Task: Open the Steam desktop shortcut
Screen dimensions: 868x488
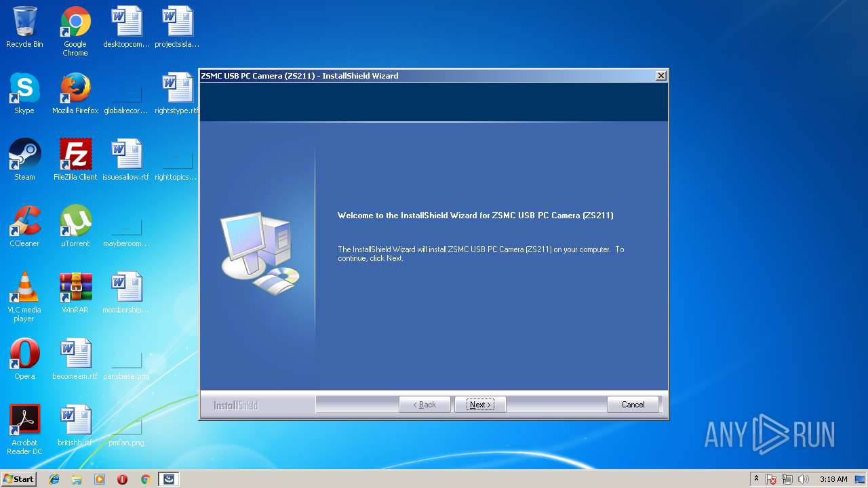Action: click(24, 160)
